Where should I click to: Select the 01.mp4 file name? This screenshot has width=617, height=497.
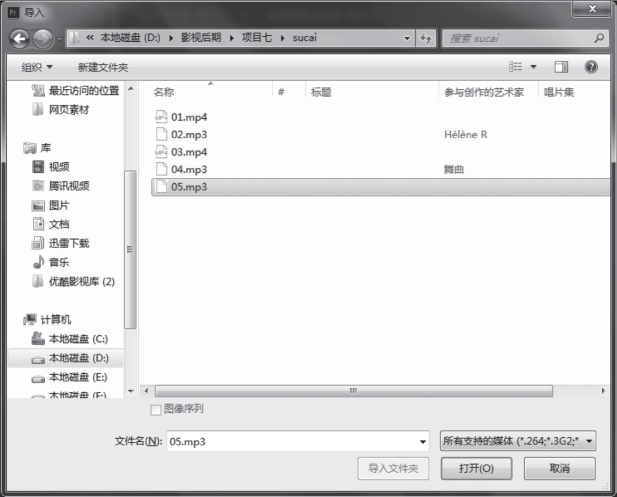(x=189, y=117)
